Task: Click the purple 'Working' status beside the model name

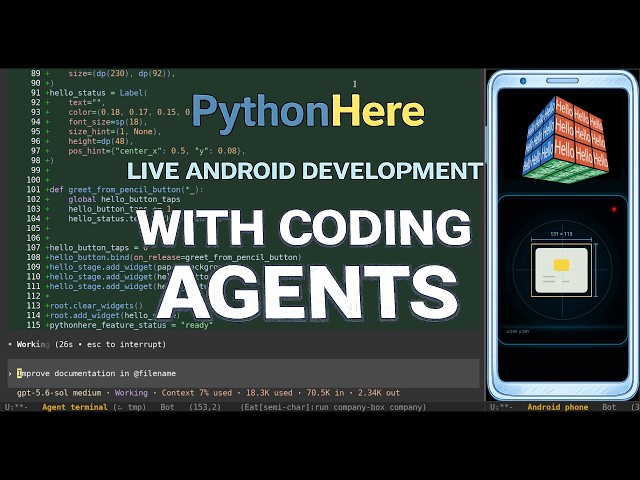Action: pyautogui.click(x=131, y=393)
